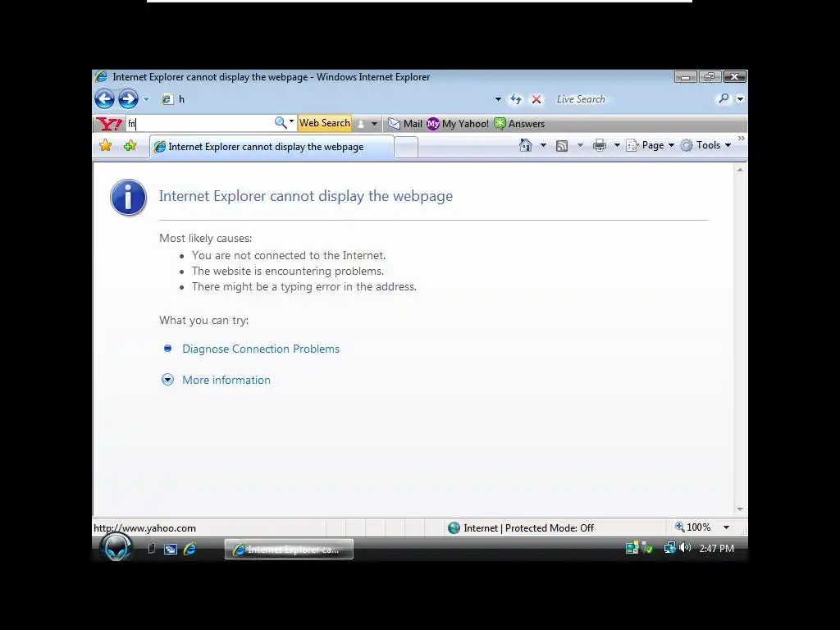Show more toolbar commands via the chevron
840x630 pixels.
coord(741,138)
